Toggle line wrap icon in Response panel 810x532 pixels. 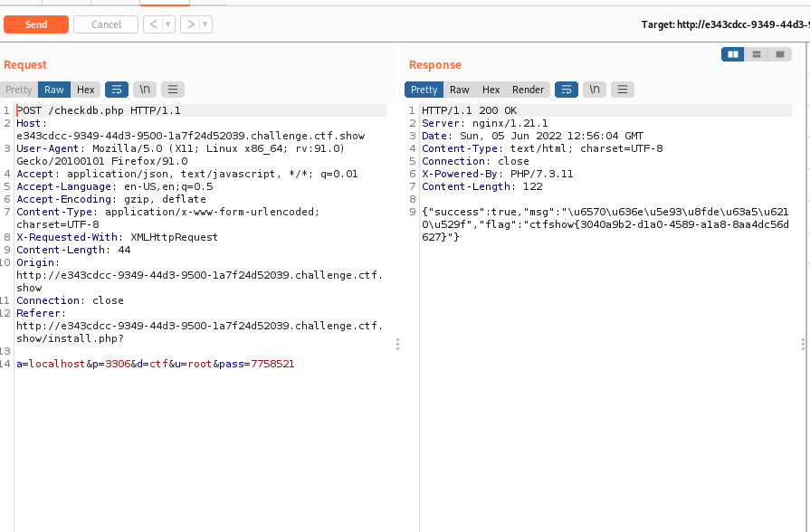coord(567,90)
